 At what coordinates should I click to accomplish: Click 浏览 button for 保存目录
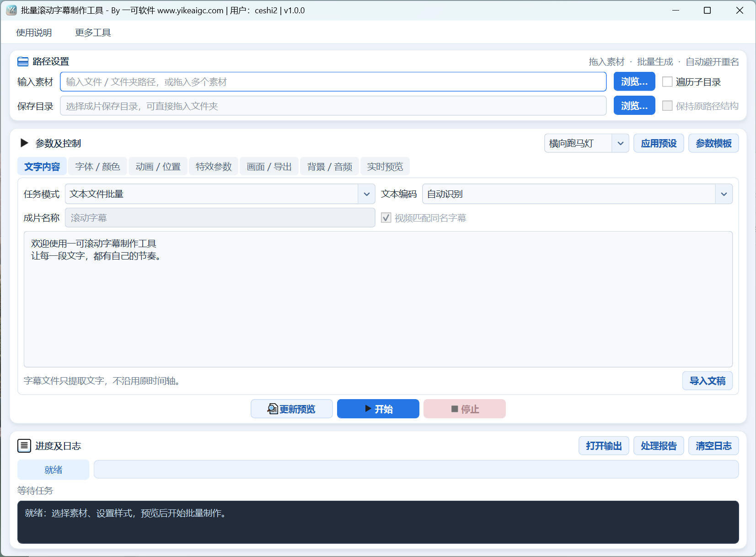point(634,106)
